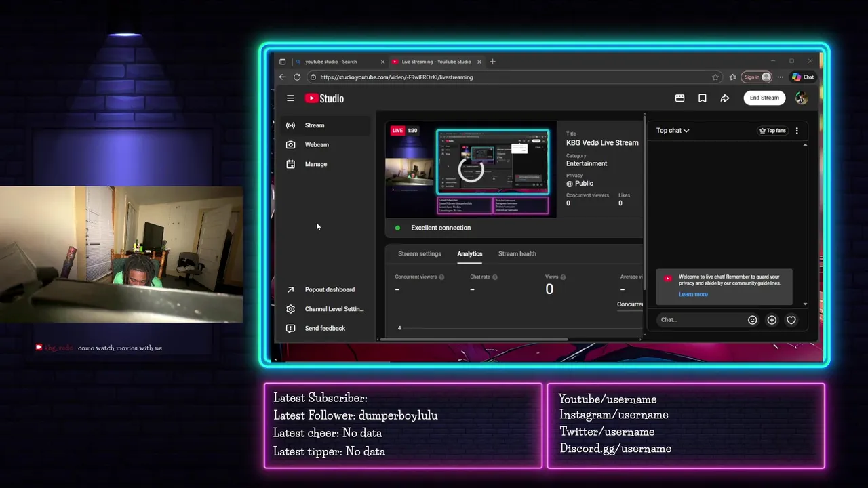Select the Analytics tab
Screen dimensions: 868x488
(469, 253)
